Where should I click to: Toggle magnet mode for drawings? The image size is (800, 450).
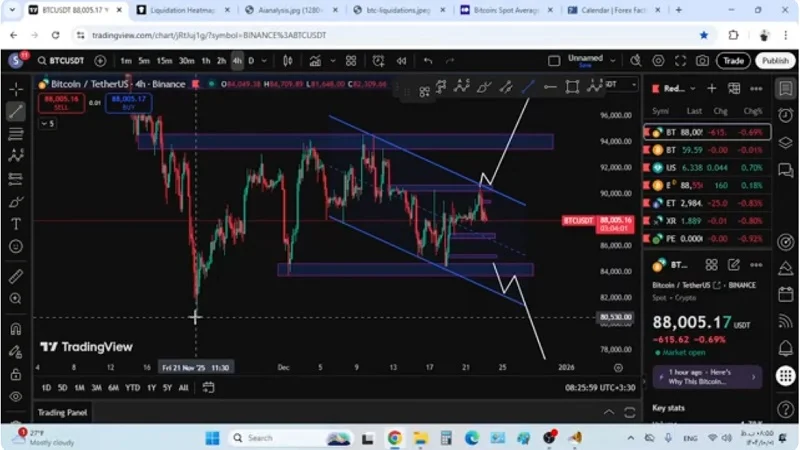[x=16, y=329]
